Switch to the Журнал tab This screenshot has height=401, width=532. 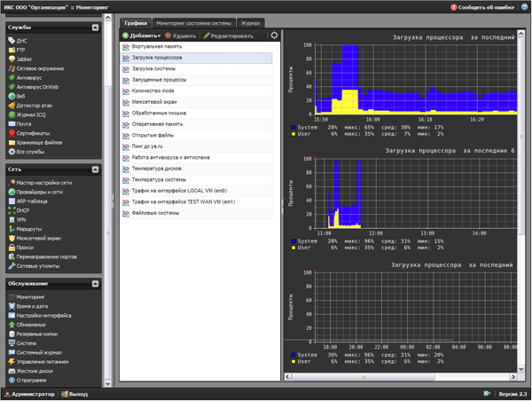(250, 22)
